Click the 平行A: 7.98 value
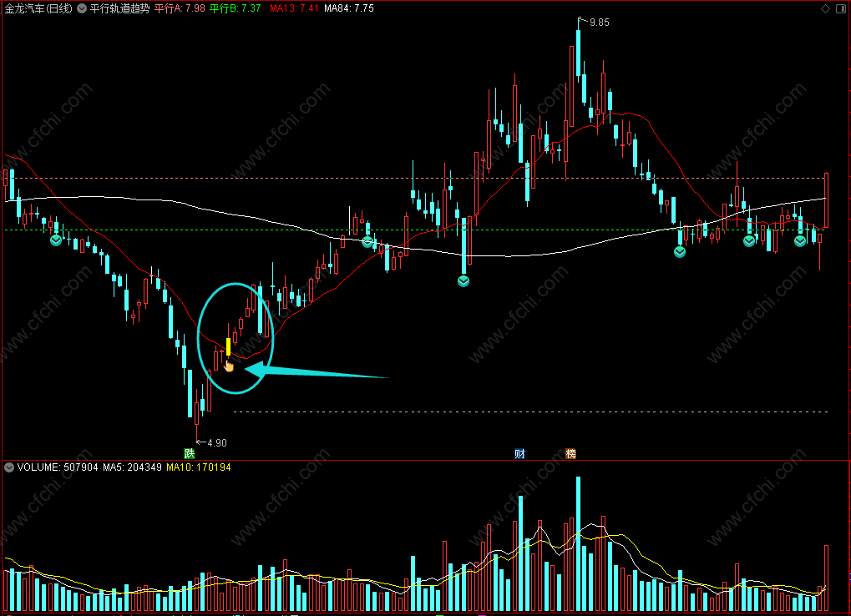Viewport: 851px width, 616px height. coord(180,8)
